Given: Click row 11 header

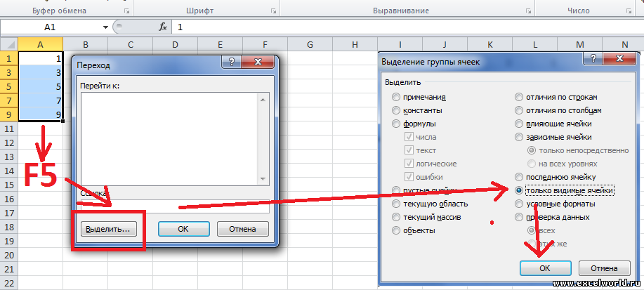Looking at the screenshot, I should (9, 129).
